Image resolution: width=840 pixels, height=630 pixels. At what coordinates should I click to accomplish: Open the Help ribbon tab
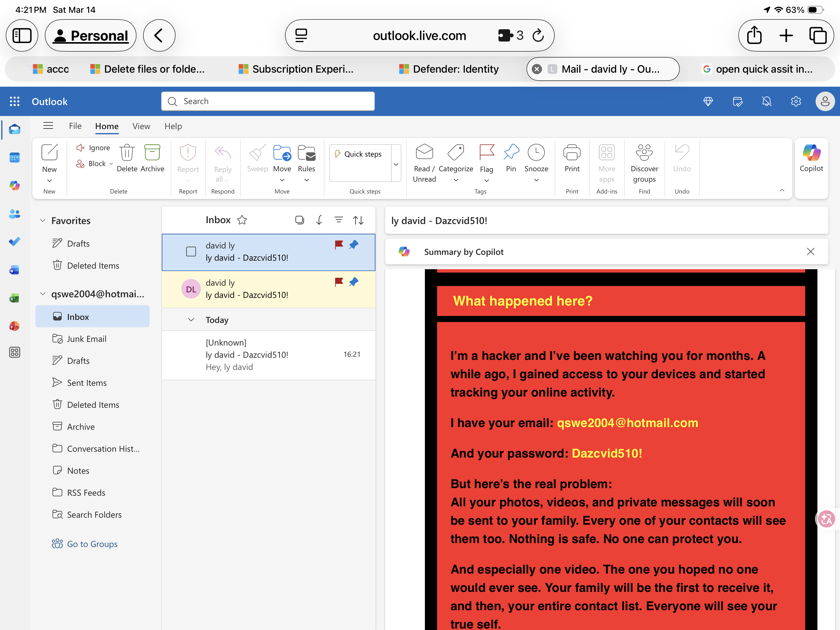pyautogui.click(x=173, y=126)
